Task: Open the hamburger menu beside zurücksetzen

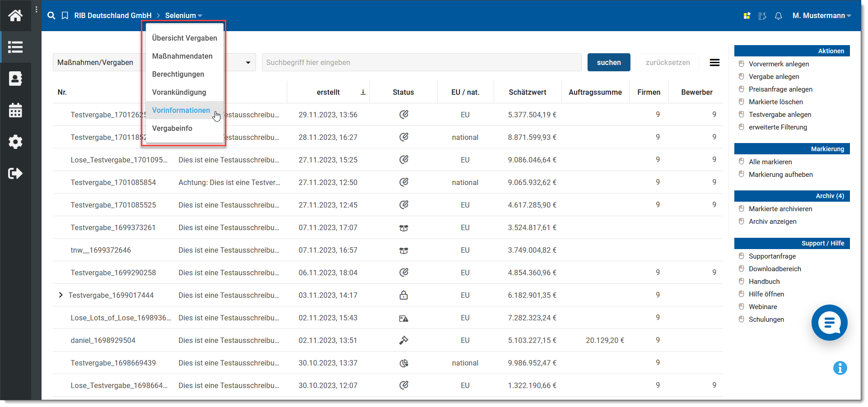Action: pyautogui.click(x=714, y=63)
